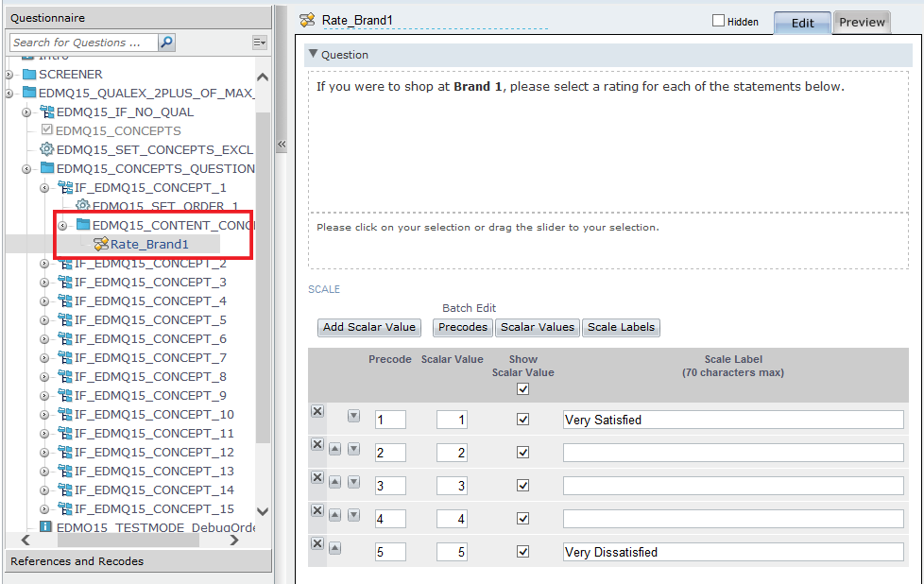Click scalar value field of row 2
This screenshot has width=924, height=584.
pos(452,453)
